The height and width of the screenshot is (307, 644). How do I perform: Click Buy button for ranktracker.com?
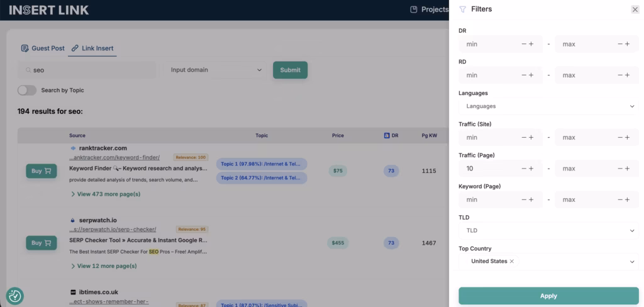41,170
